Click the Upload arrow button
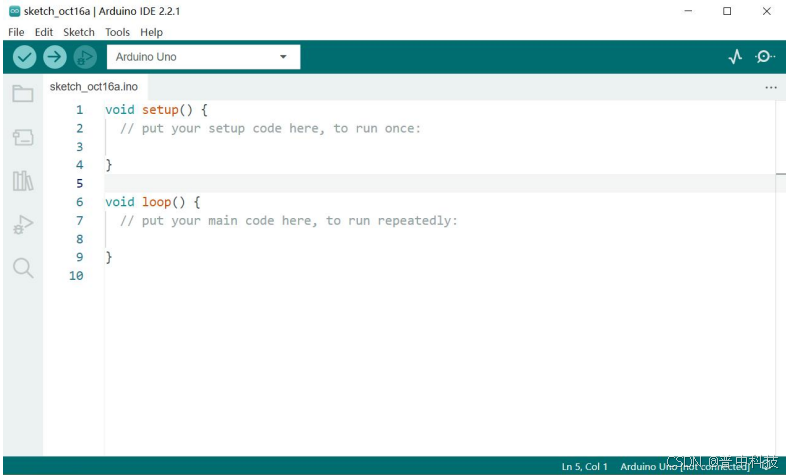 55,57
